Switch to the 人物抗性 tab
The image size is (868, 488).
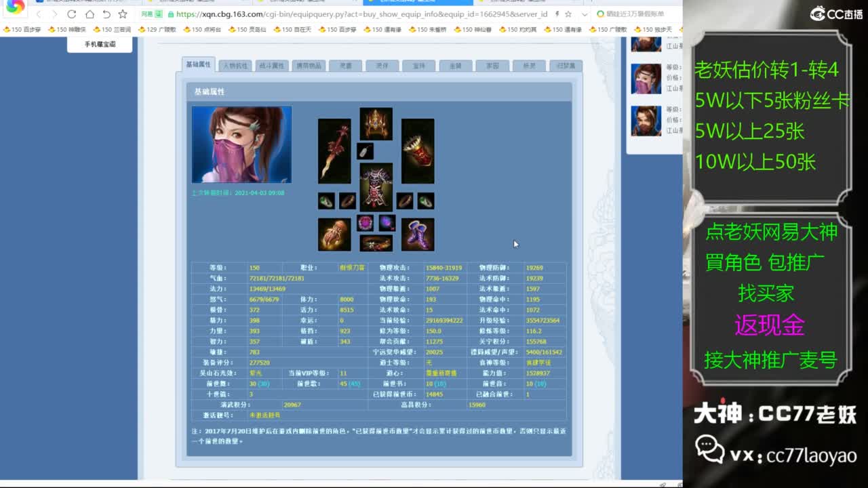[236, 66]
